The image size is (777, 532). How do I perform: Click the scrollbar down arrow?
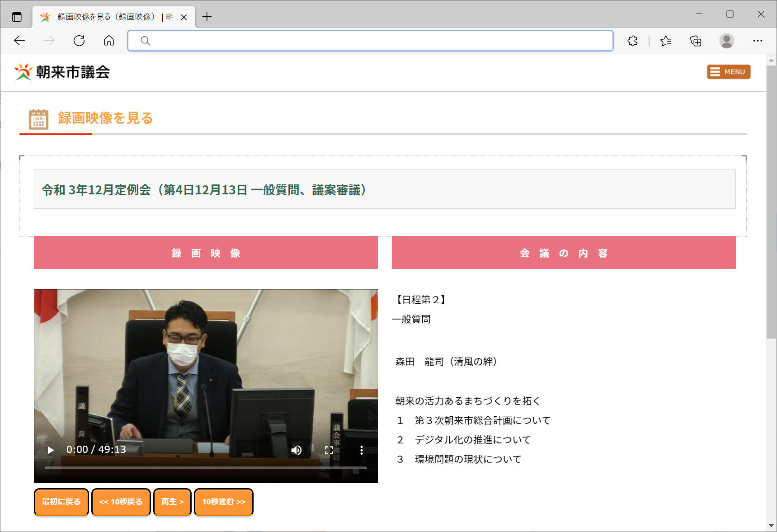pyautogui.click(x=771, y=526)
